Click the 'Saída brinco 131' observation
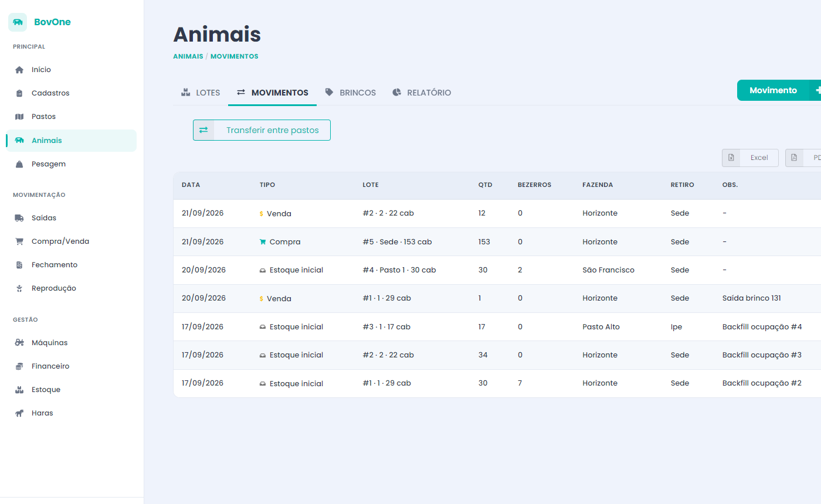 coord(752,298)
